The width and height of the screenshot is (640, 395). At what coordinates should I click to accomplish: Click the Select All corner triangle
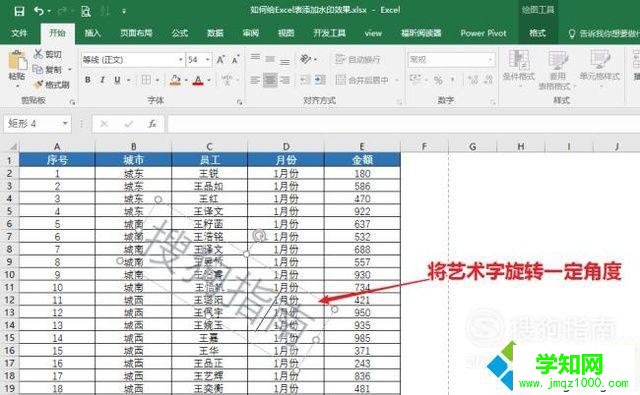click(x=12, y=146)
